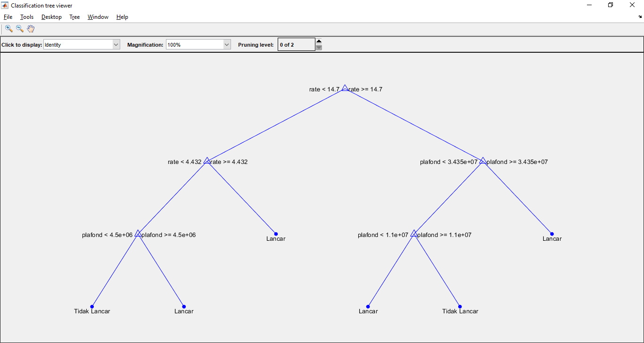This screenshot has height=343, width=644.
Task: Click the rate 4.432 branch node triangle
Action: pos(207,161)
